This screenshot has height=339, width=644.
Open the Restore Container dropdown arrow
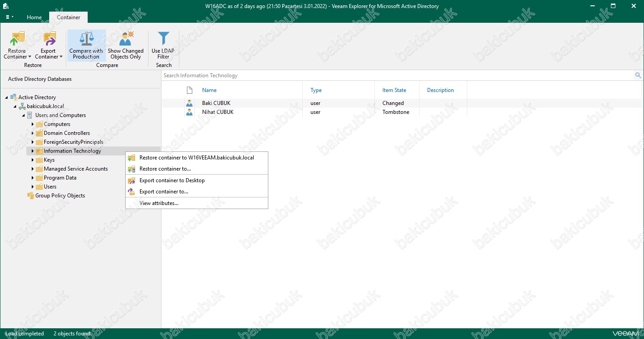coord(30,57)
